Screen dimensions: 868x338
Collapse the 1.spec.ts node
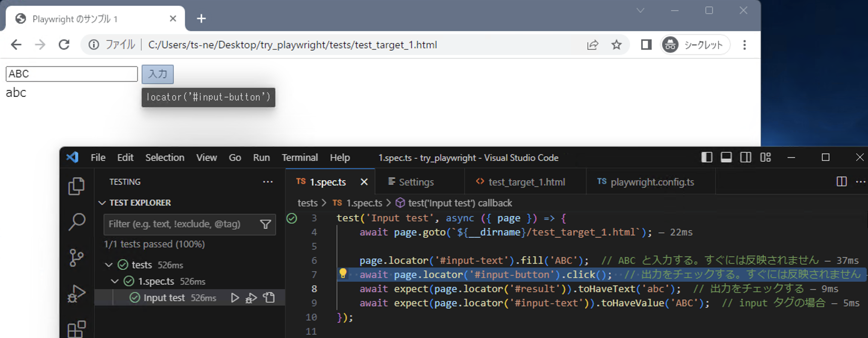pos(115,281)
